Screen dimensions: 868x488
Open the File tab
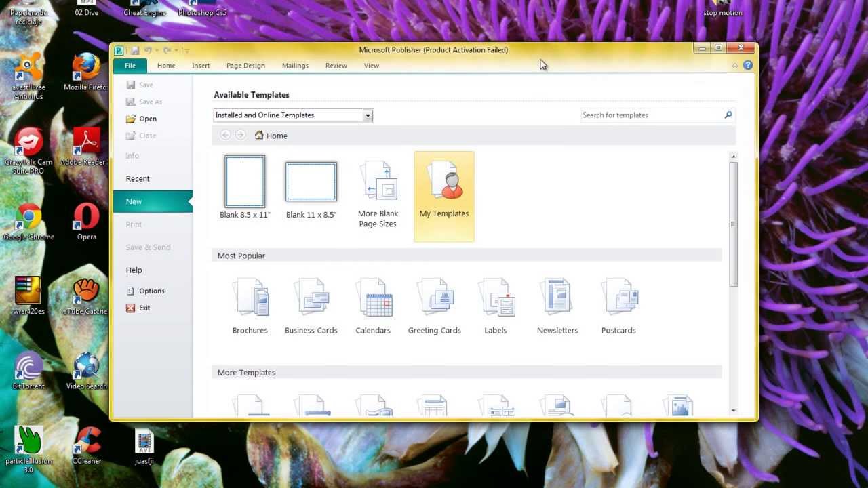pyautogui.click(x=130, y=66)
